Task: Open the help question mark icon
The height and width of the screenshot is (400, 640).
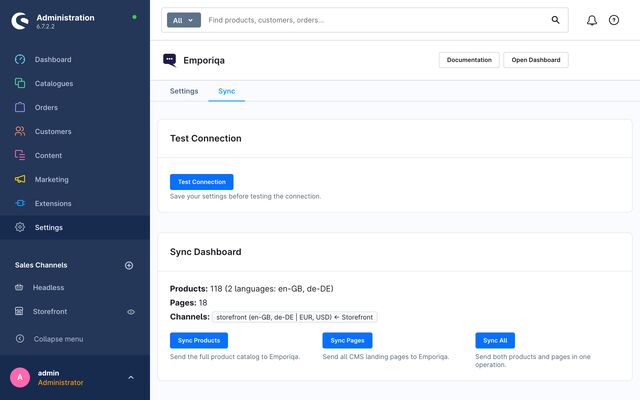Action: [x=614, y=20]
